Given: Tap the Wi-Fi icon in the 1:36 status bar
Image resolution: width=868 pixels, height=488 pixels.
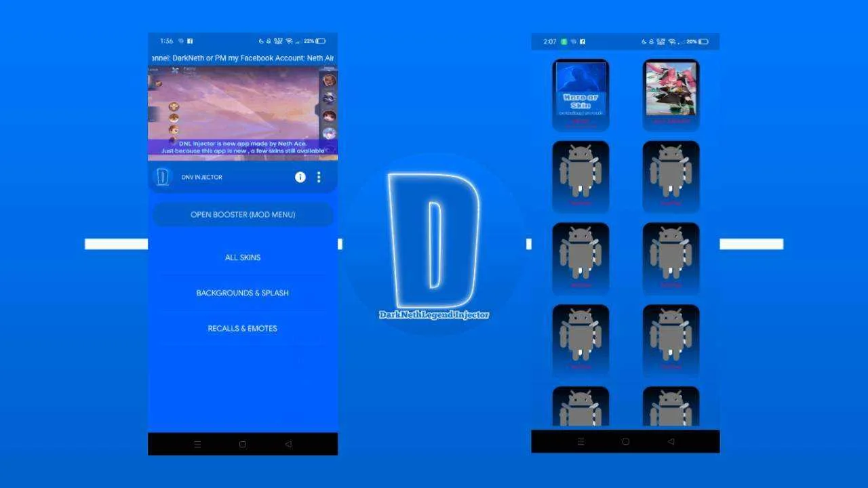Looking at the screenshot, I should [x=289, y=41].
